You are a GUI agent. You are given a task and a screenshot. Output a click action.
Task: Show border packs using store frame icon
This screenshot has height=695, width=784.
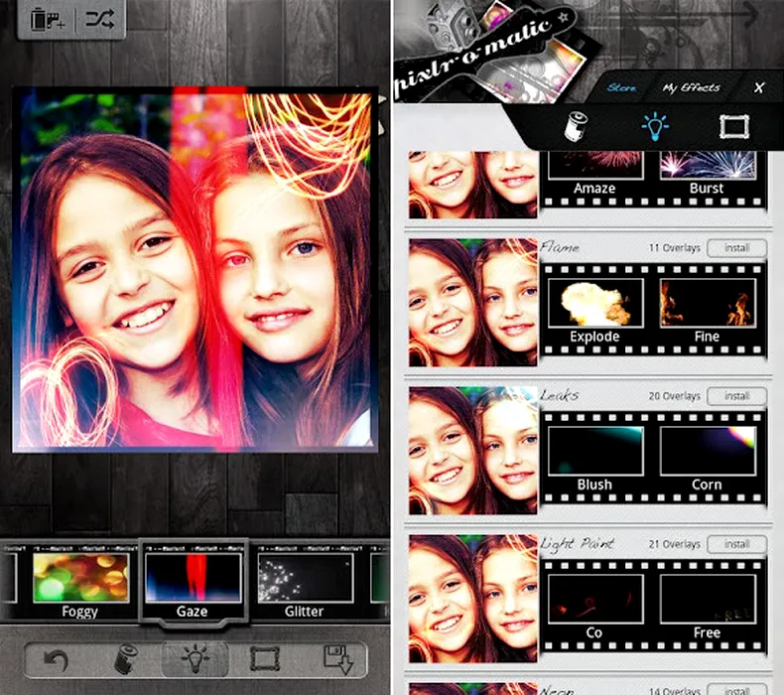(x=733, y=126)
